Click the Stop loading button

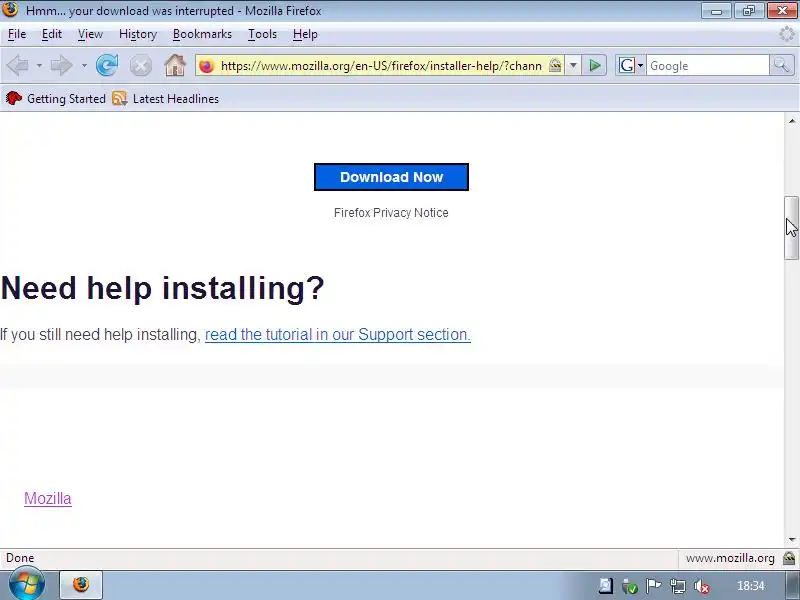click(x=140, y=66)
